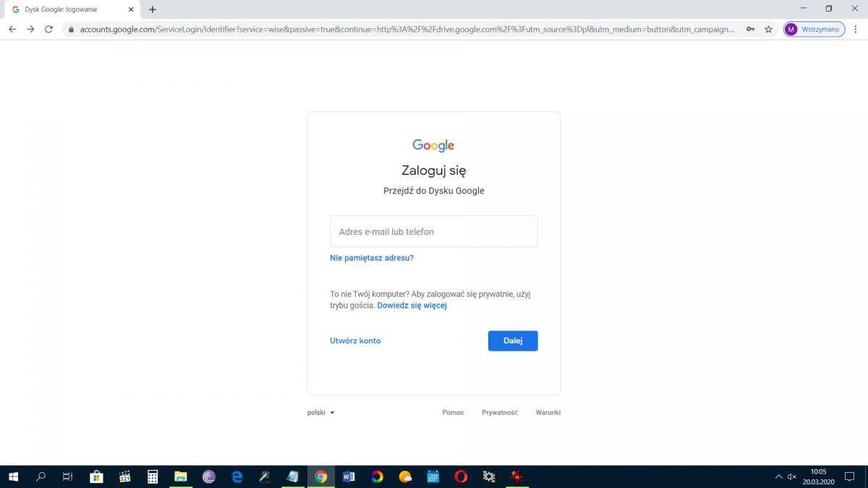Launch Microsoft Store from the taskbar
868x488 pixels.
[96, 476]
